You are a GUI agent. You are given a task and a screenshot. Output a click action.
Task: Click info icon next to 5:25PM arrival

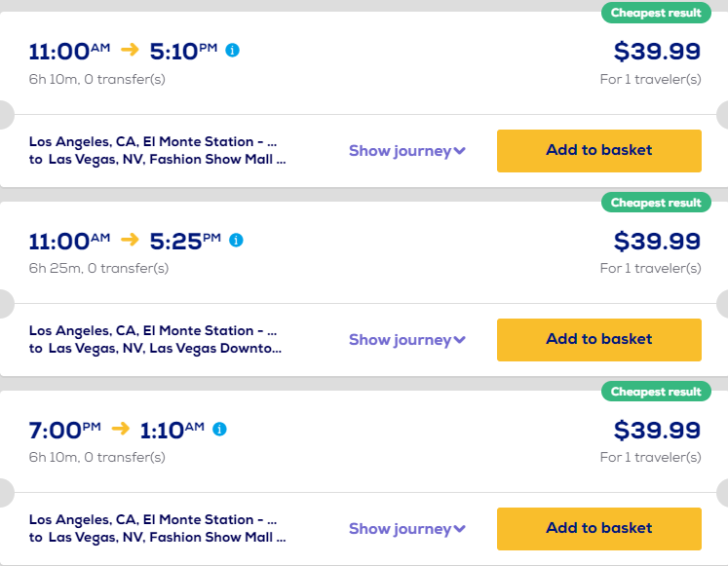point(236,240)
